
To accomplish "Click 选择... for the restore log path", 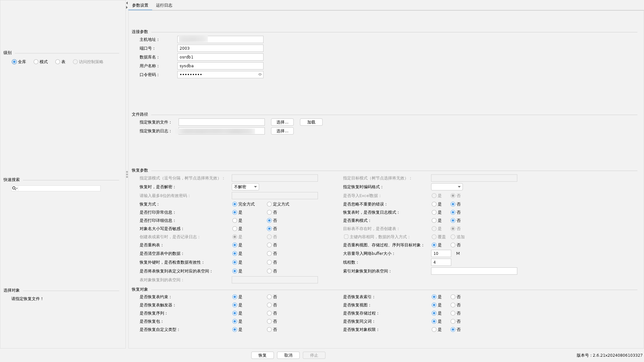I will tap(282, 131).
